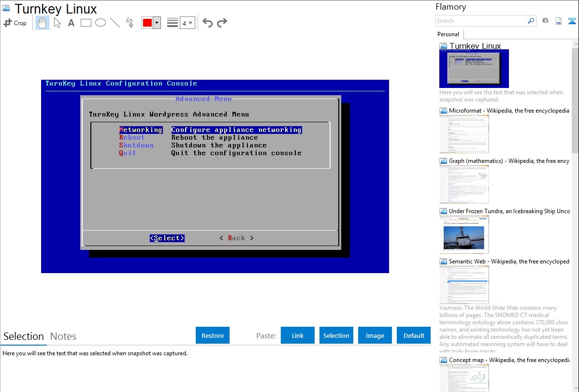The image size is (579, 392).
Task: Select the Reboot menu entry
Action: 132,137
